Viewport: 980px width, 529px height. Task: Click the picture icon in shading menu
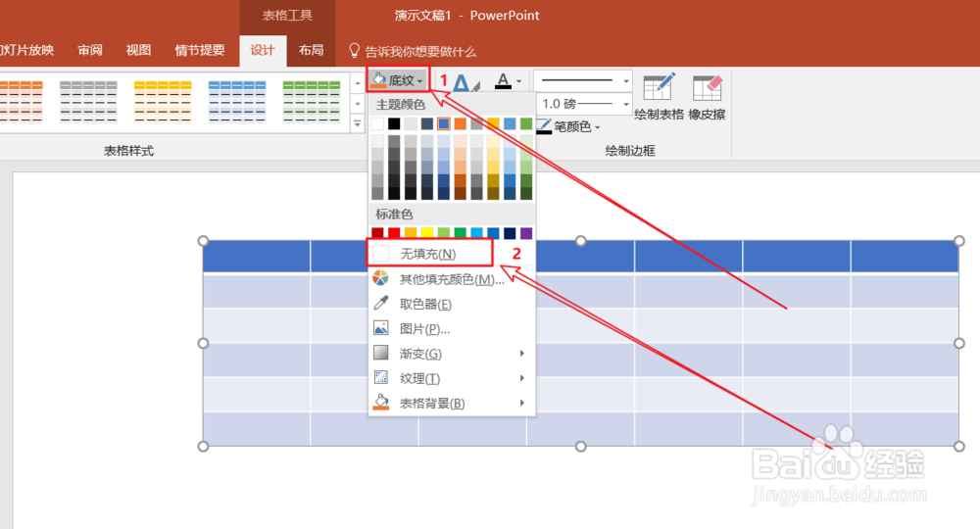tap(380, 327)
